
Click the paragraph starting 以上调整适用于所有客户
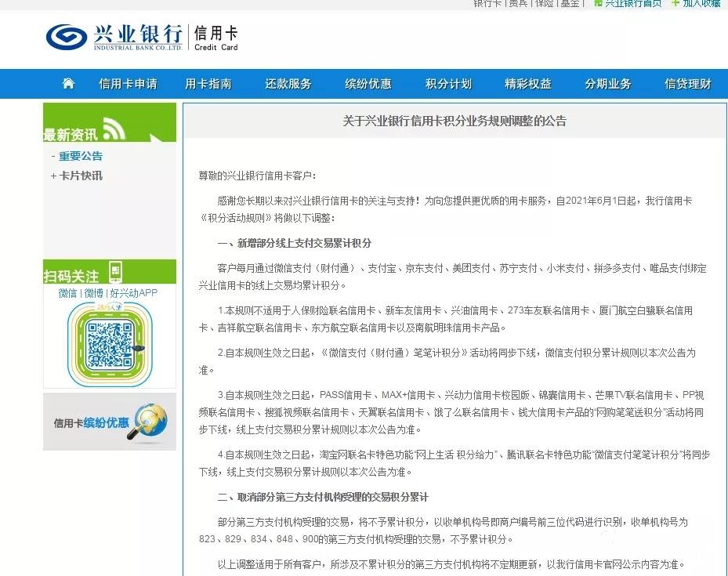click(x=451, y=565)
